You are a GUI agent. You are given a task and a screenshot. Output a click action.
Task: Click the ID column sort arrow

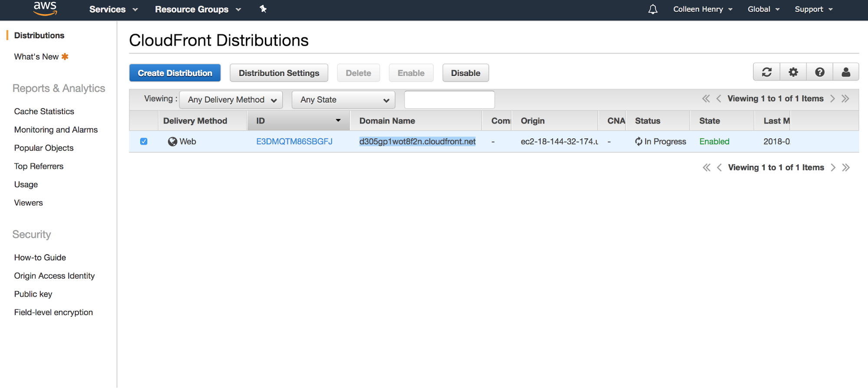(x=338, y=121)
